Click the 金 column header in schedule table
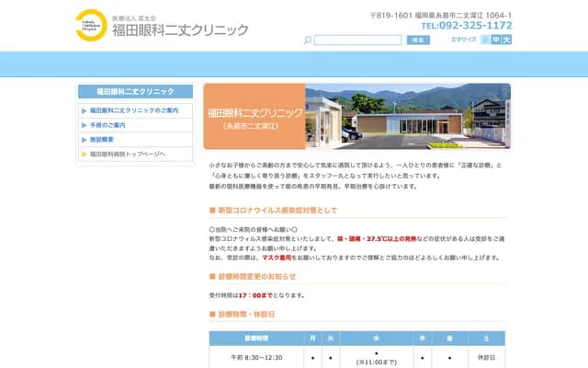Image resolution: width=588 pixels, height=368 pixels. click(x=449, y=339)
